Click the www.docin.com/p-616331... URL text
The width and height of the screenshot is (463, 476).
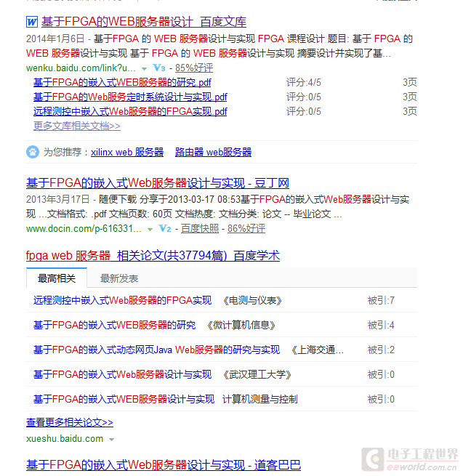(84, 229)
